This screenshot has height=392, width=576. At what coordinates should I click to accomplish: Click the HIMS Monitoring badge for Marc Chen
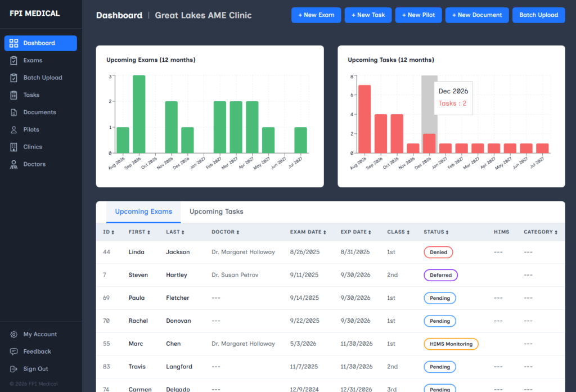451,344
